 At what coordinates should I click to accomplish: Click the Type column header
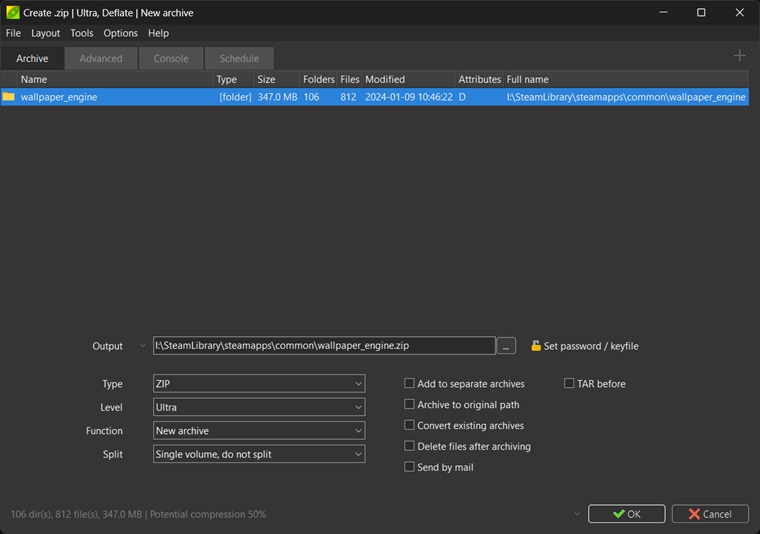(x=233, y=79)
